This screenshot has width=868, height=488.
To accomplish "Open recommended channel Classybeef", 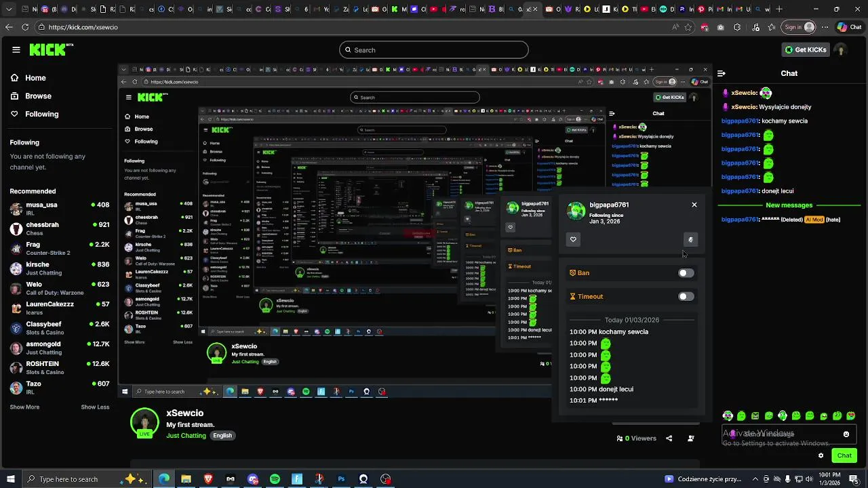I will (x=60, y=328).
